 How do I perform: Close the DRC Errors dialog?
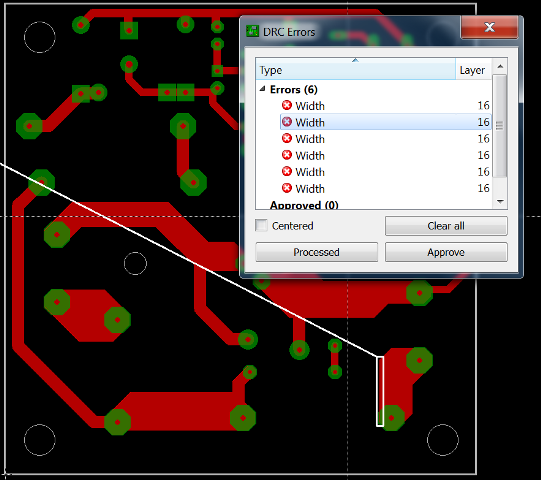[x=489, y=27]
